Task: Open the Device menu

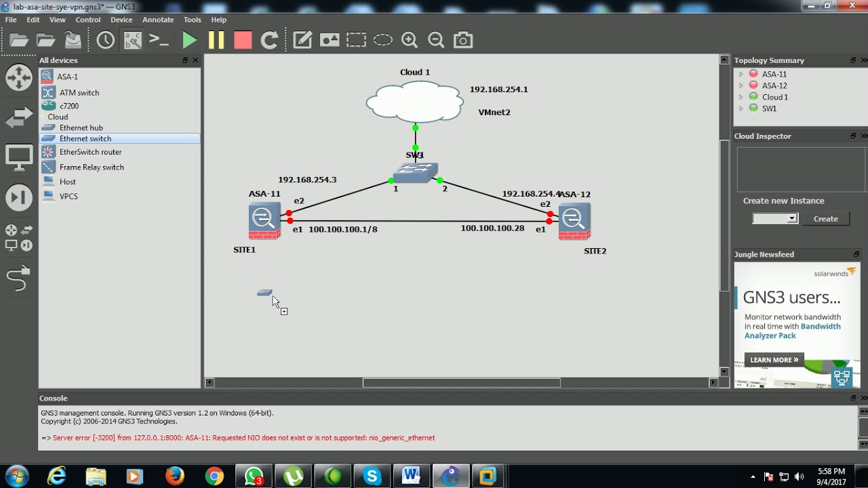Action: pos(121,20)
